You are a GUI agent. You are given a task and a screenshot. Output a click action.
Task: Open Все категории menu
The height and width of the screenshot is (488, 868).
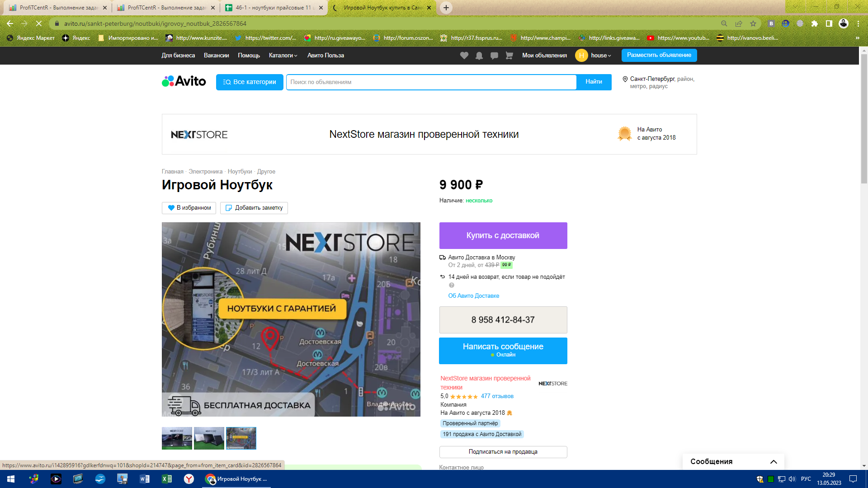coord(250,82)
